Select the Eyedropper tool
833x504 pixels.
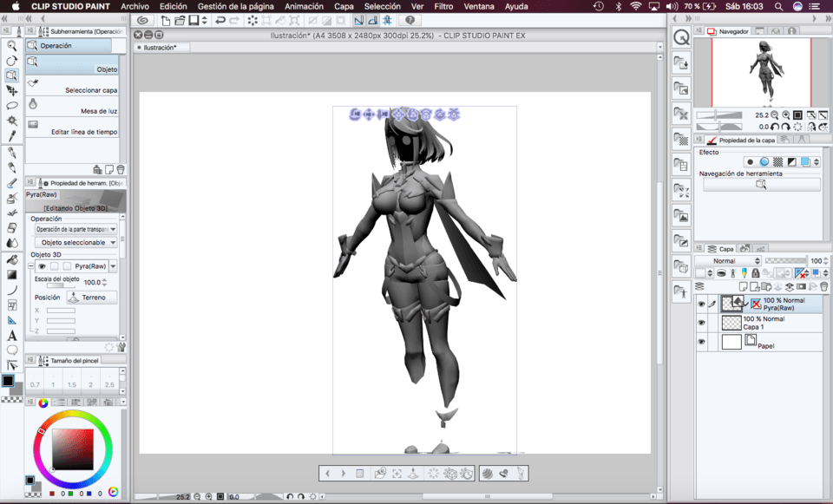click(12, 136)
